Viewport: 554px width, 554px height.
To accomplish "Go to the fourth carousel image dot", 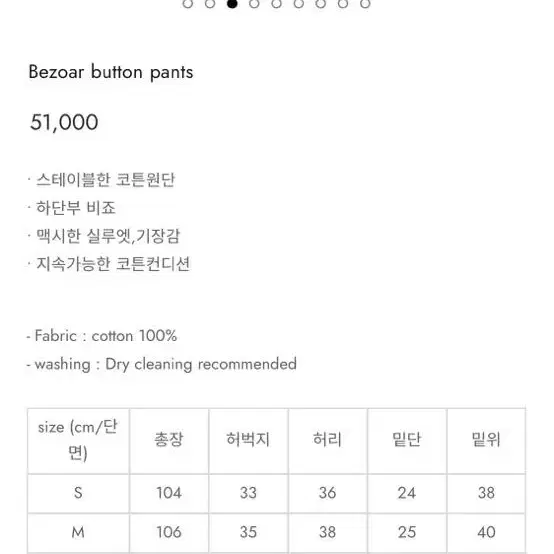I will pyautogui.click(x=254, y=4).
